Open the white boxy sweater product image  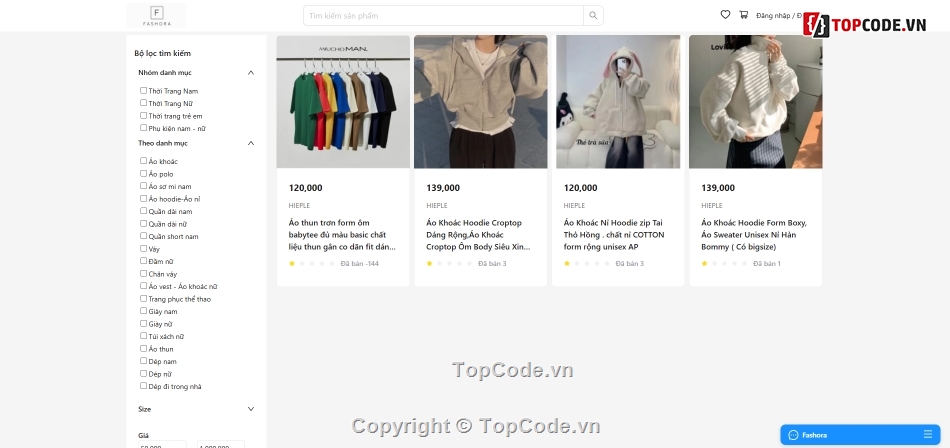756,101
